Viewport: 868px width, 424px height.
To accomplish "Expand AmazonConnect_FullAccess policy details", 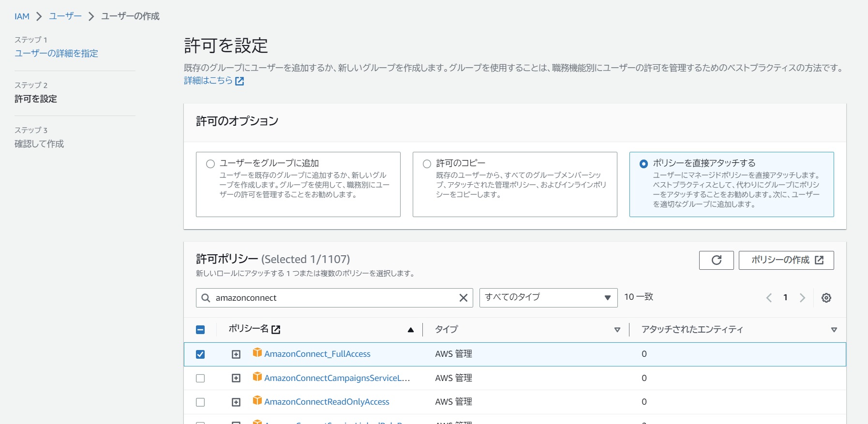I will coord(236,354).
